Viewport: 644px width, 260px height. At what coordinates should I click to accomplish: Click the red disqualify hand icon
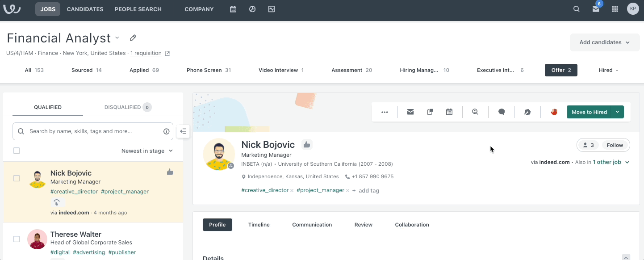(x=554, y=112)
